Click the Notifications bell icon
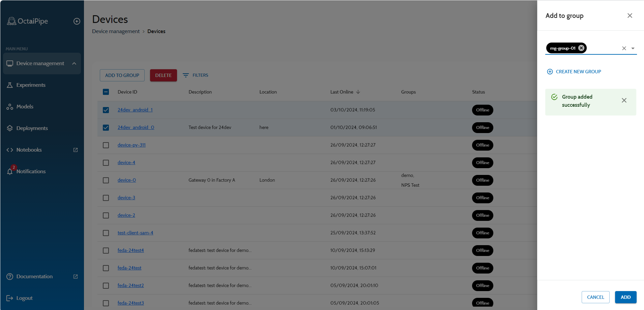This screenshot has height=310, width=644. coord(10,172)
